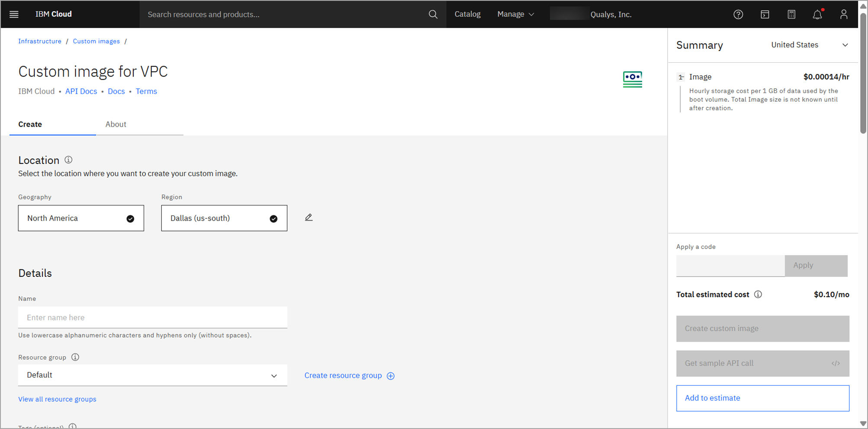Click the Add to estimate button

click(x=762, y=398)
